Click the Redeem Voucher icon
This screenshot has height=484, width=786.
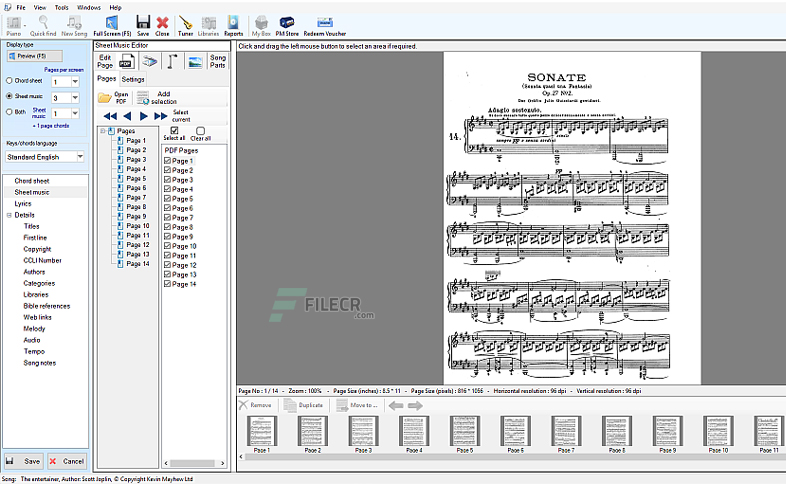tap(325, 26)
